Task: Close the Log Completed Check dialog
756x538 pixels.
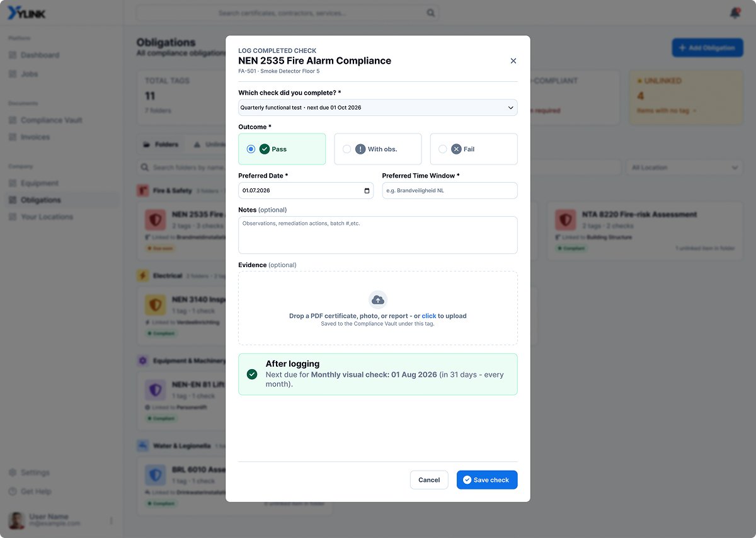Action: 513,61
